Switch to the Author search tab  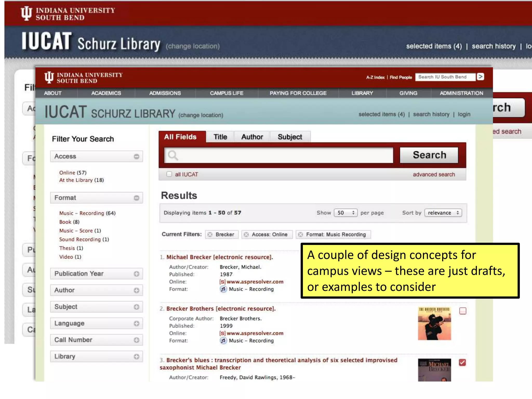[x=252, y=137]
